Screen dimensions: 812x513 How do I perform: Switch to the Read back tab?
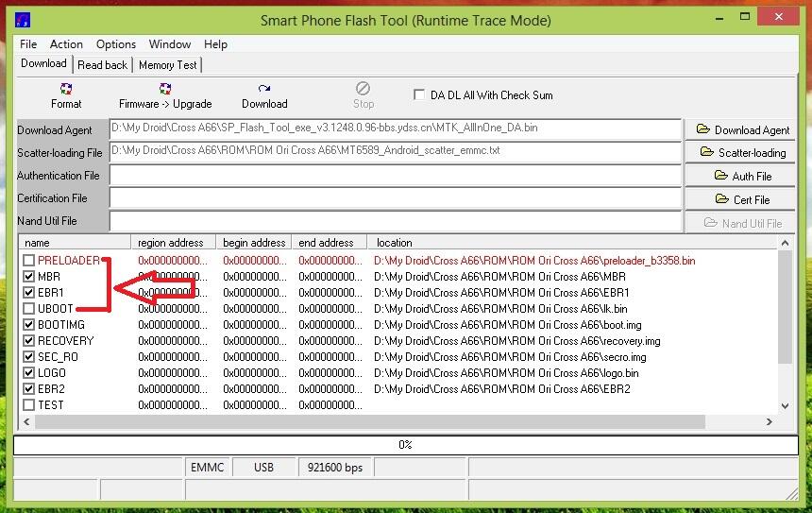pyautogui.click(x=102, y=65)
